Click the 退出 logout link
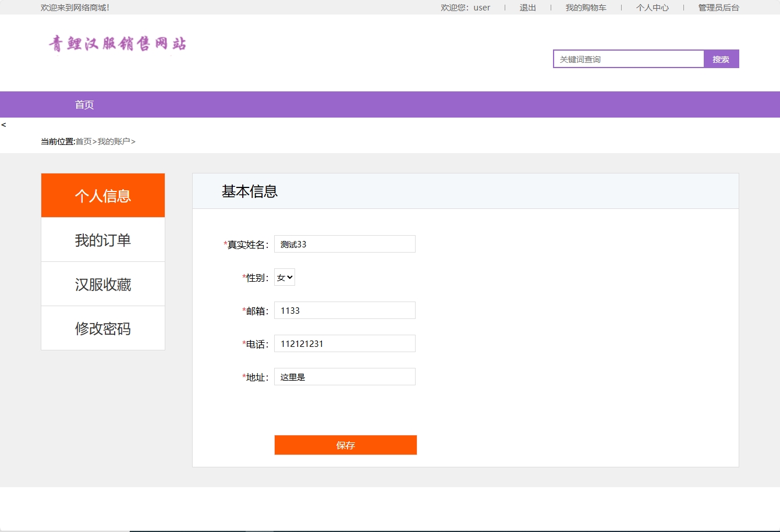The height and width of the screenshot is (532, 780). tap(527, 8)
